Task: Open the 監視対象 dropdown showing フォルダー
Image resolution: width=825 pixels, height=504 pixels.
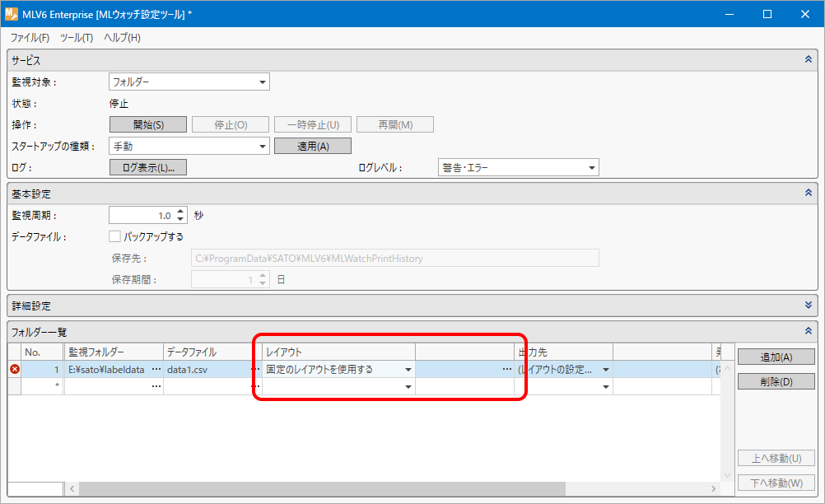Action: [x=189, y=82]
